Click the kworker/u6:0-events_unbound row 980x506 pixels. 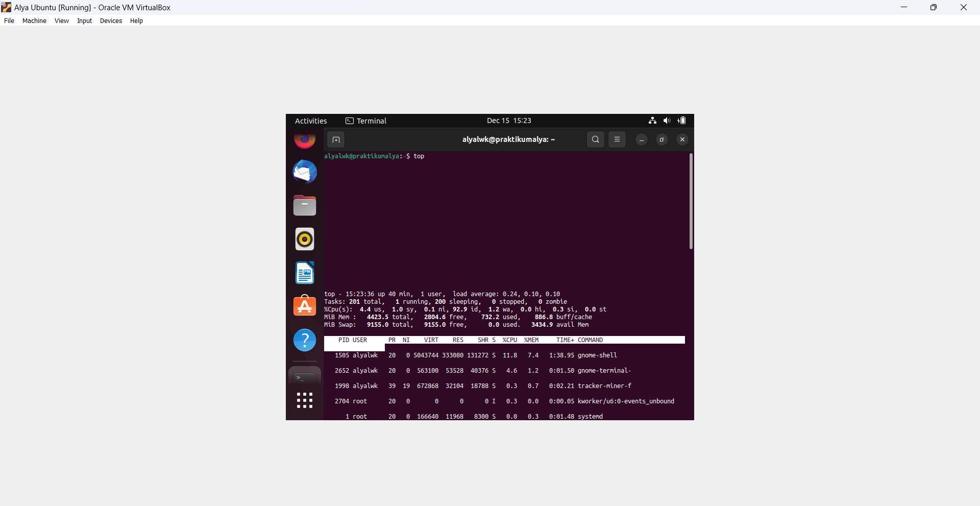(x=504, y=401)
